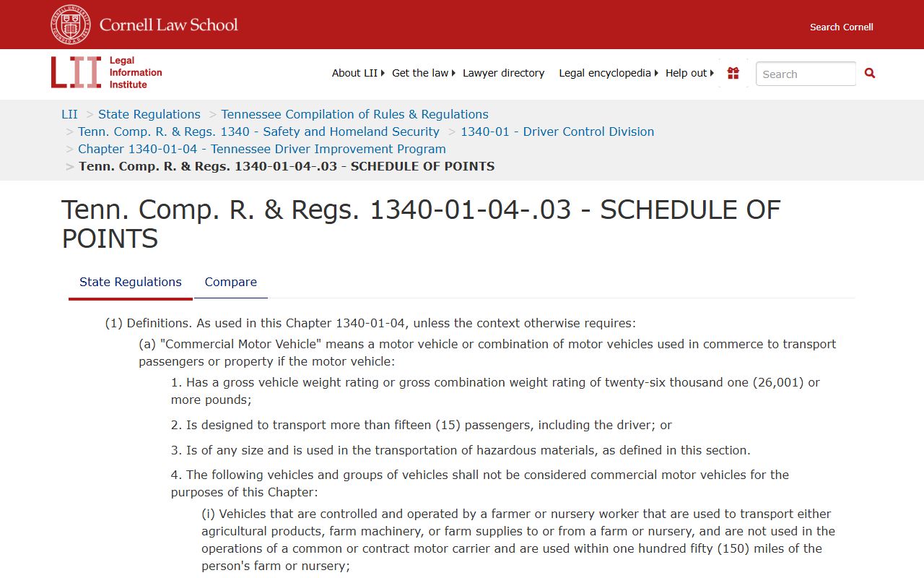The image size is (924, 578).
Task: Click into the Search input field
Action: (805, 74)
